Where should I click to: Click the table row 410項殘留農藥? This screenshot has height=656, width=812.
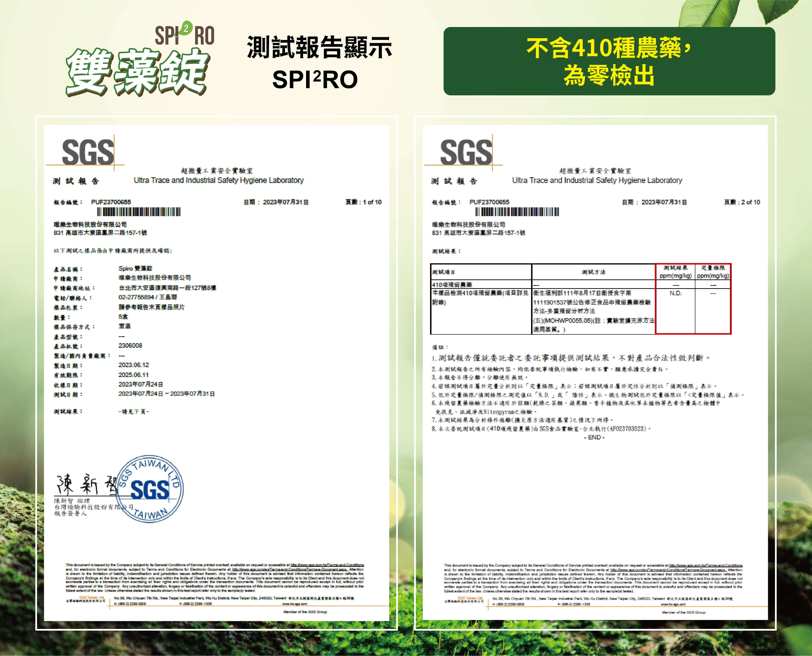pos(581,285)
